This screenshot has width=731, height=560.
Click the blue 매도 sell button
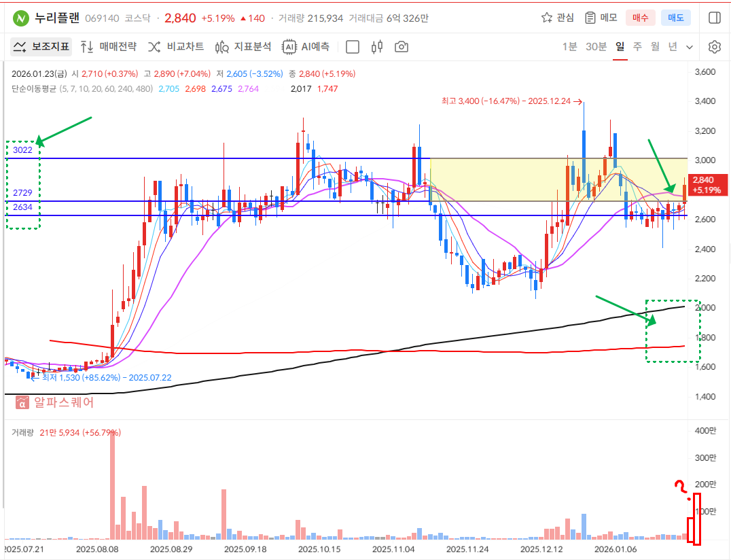[x=676, y=18]
